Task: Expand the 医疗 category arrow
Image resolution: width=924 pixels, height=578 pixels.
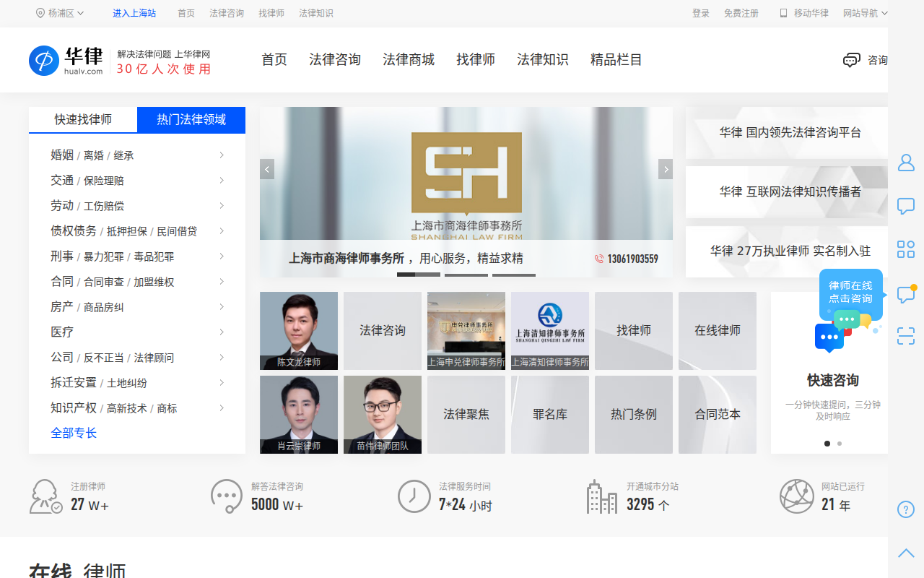Action: coord(222,332)
